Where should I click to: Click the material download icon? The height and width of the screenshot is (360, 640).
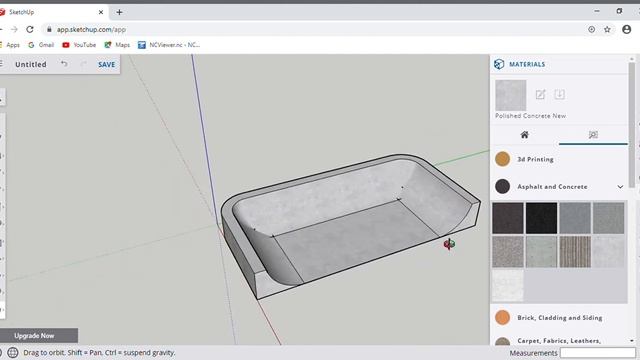(x=560, y=94)
